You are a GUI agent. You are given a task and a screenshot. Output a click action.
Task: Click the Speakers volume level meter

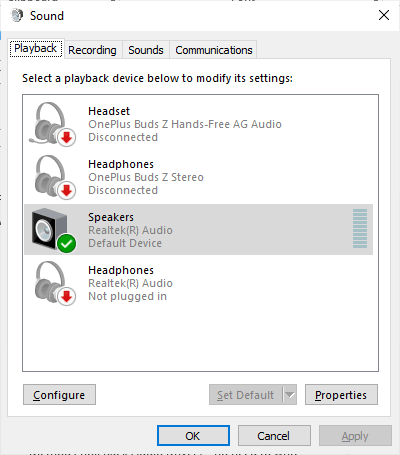coord(360,229)
